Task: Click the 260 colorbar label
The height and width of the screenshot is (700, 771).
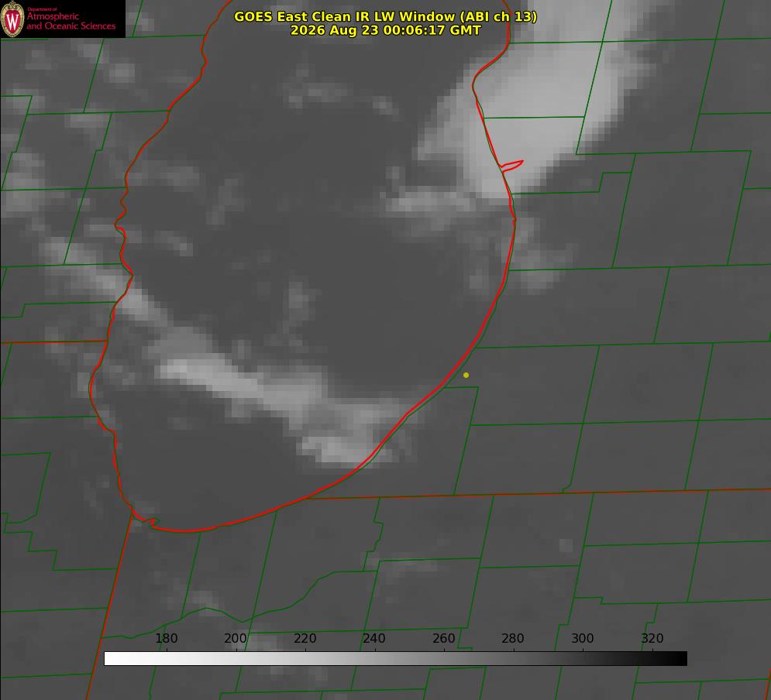Action: (443, 638)
